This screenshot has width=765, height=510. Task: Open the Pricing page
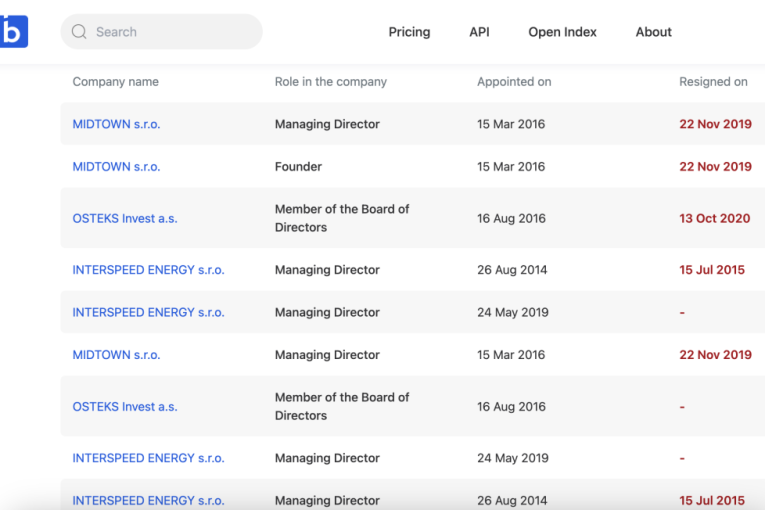pos(409,32)
